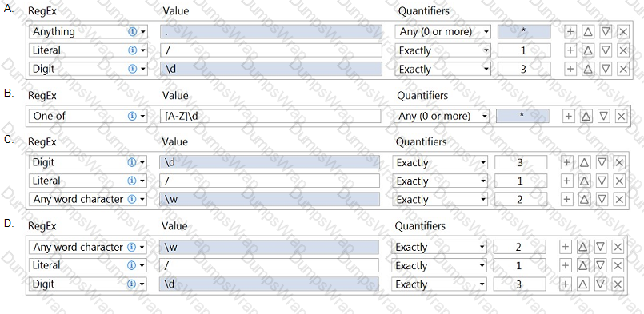The height and width of the screenshot is (314, 644).
Task: Open the Anything RegEx type dropdown in A
Action: (x=143, y=32)
